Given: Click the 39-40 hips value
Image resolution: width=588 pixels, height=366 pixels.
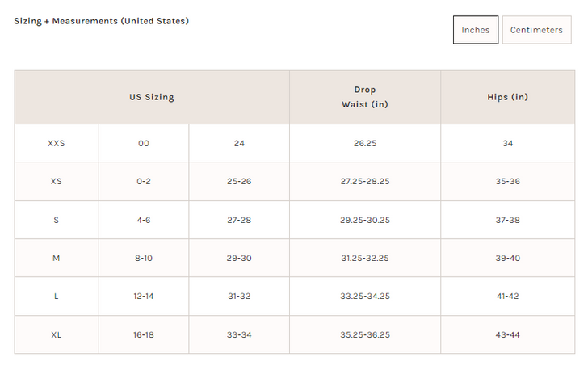Looking at the screenshot, I should point(507,258).
